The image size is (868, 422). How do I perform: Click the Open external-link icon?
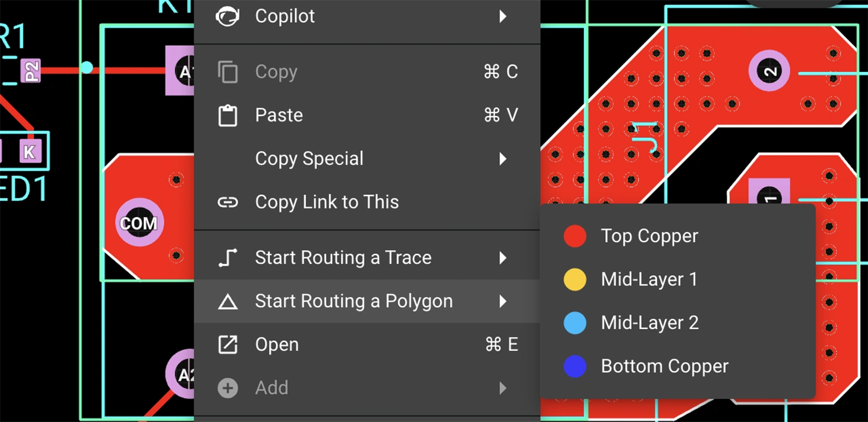pos(228,344)
